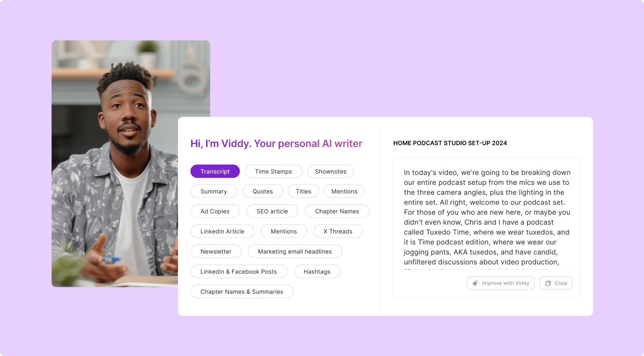Select the Hashtags generation option

point(317,271)
